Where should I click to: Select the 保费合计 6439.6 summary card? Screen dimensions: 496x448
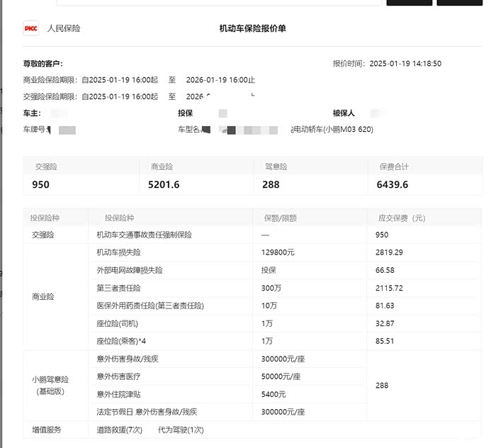(x=424, y=176)
